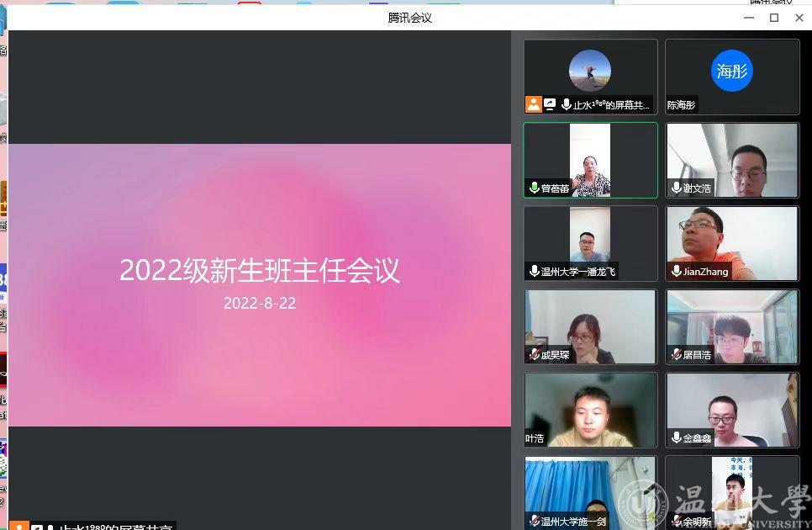Click muted mic icon of 温州大学施一剑
812x530 pixels.
(534, 521)
